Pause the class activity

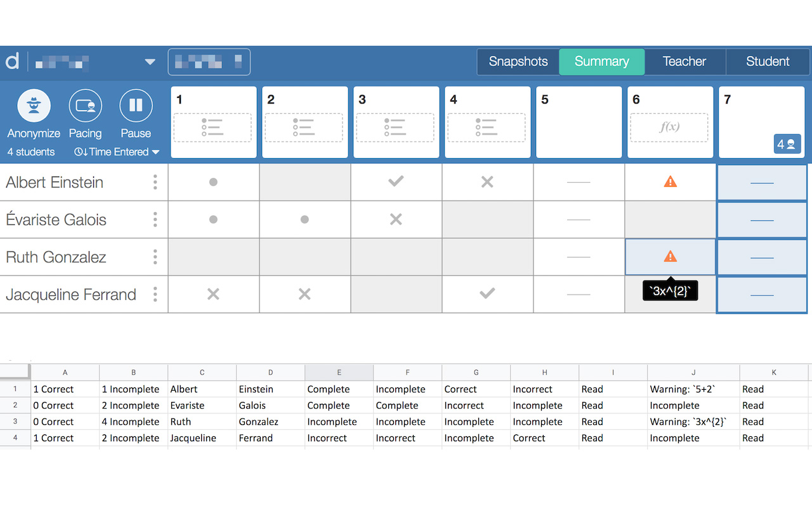tap(136, 105)
